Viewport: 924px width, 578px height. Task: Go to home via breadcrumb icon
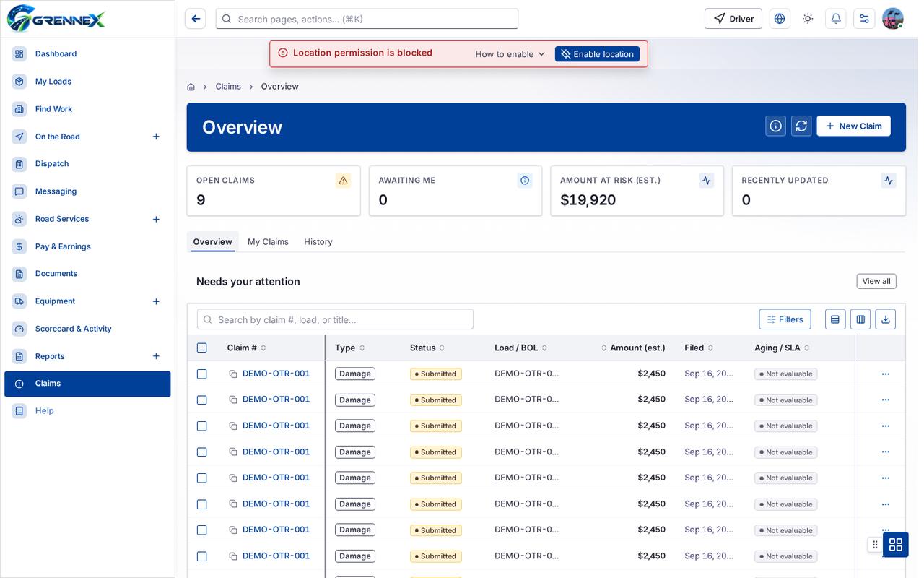[191, 87]
